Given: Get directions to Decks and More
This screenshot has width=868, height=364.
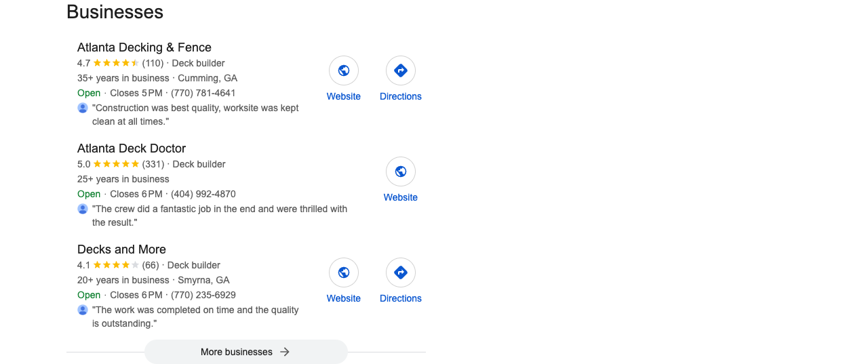Looking at the screenshot, I should coord(401,272).
